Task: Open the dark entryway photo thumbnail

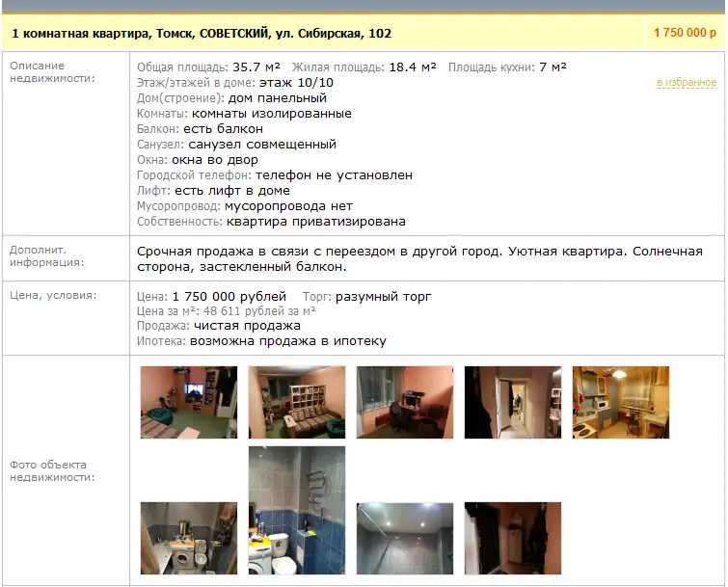Action: coord(512,538)
